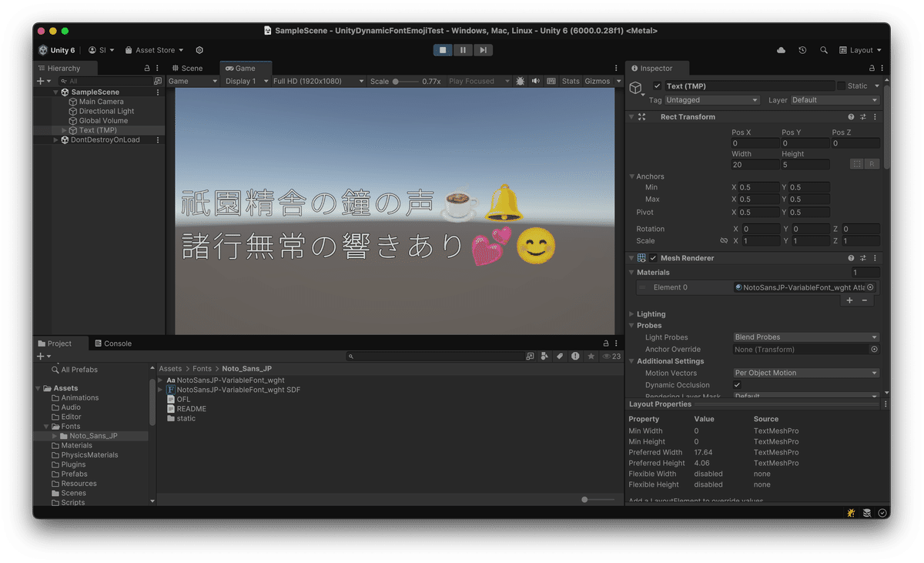Disable the Dynamic Occlusion checkbox
Screen dimensions: 924x563
pyautogui.click(x=738, y=385)
